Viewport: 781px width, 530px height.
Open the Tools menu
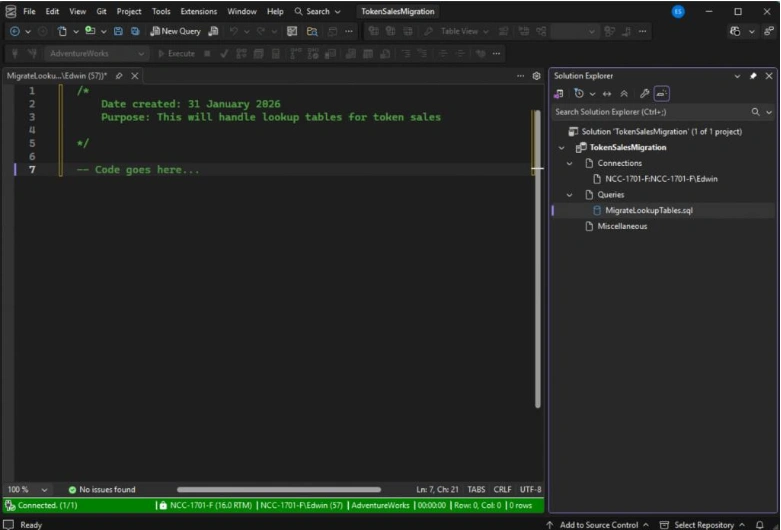point(161,11)
